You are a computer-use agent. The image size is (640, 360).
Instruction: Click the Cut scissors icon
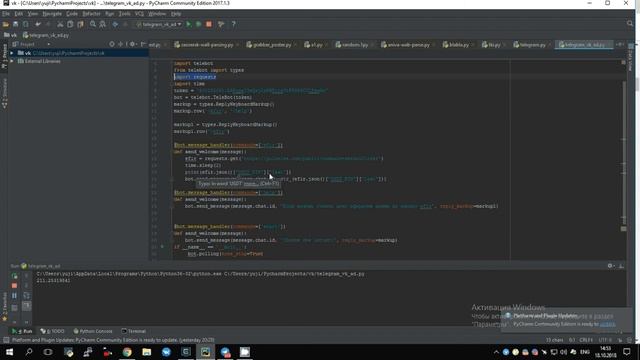pos(60,24)
